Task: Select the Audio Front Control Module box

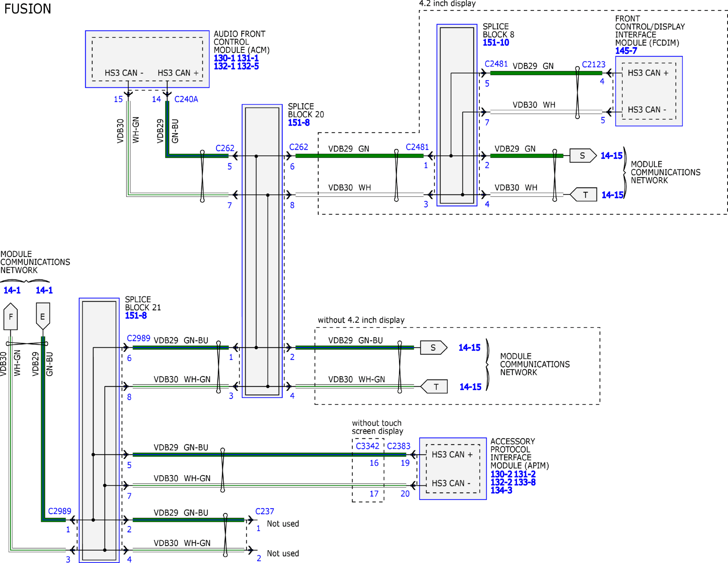Action: pyautogui.click(x=147, y=59)
